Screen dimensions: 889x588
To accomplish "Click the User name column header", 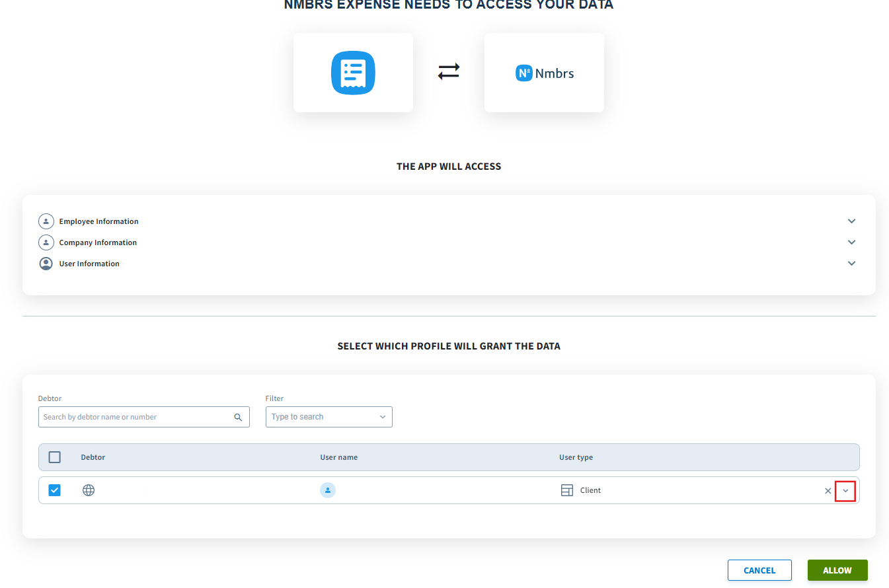I will click(339, 457).
